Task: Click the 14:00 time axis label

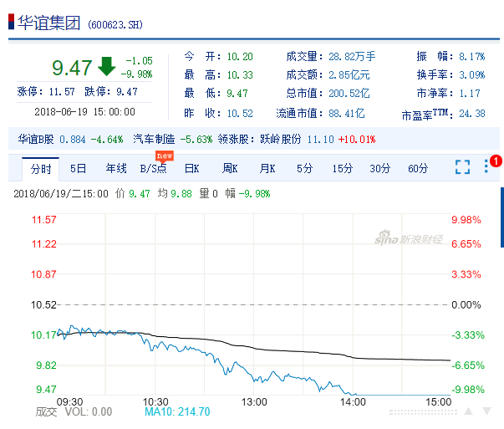Action: click(x=353, y=402)
